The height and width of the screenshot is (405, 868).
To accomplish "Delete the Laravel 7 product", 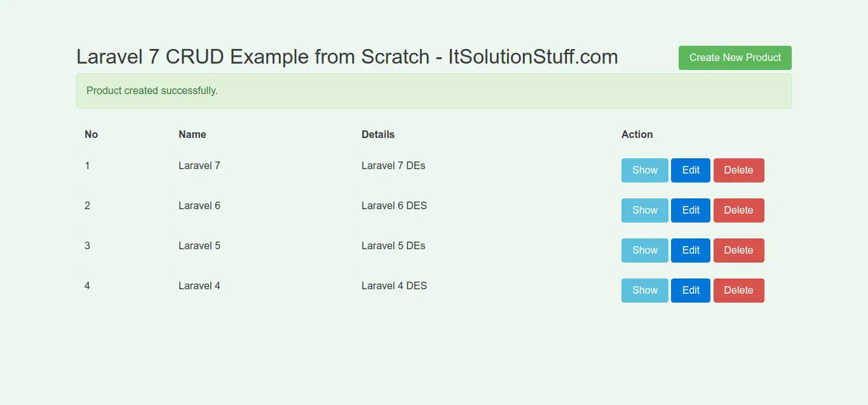I will point(738,170).
